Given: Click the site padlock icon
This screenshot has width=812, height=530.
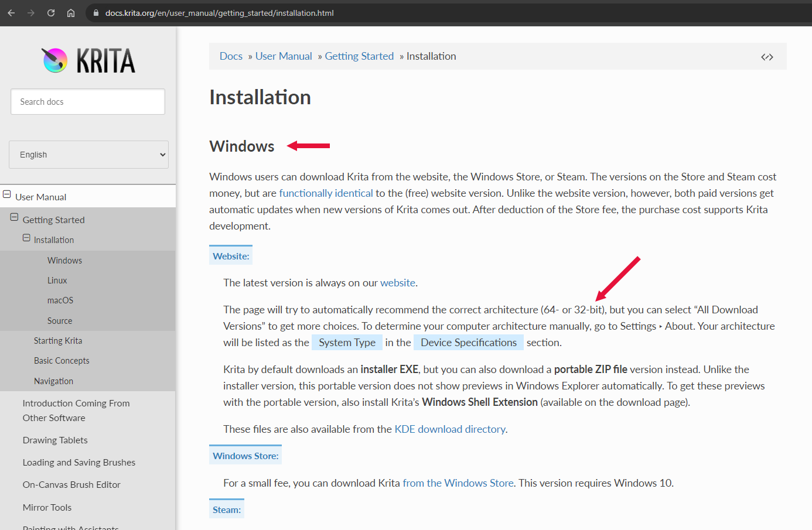Looking at the screenshot, I should coord(96,13).
